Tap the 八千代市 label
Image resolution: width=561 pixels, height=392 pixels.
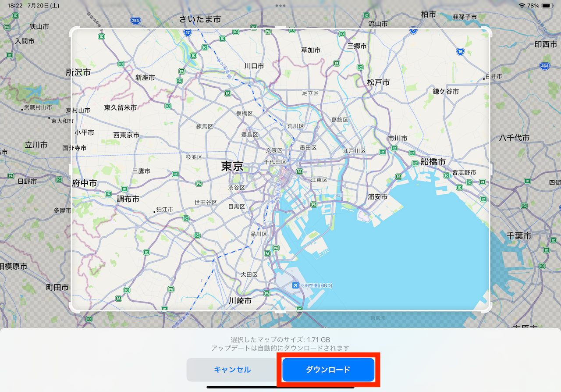point(515,138)
